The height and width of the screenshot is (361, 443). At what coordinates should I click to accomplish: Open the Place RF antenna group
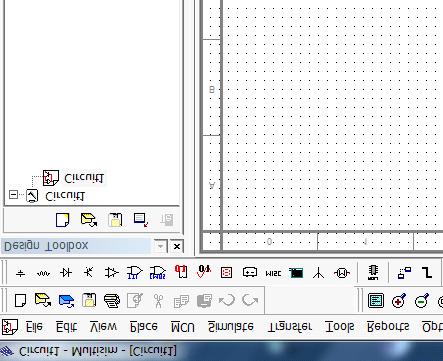[319, 273]
